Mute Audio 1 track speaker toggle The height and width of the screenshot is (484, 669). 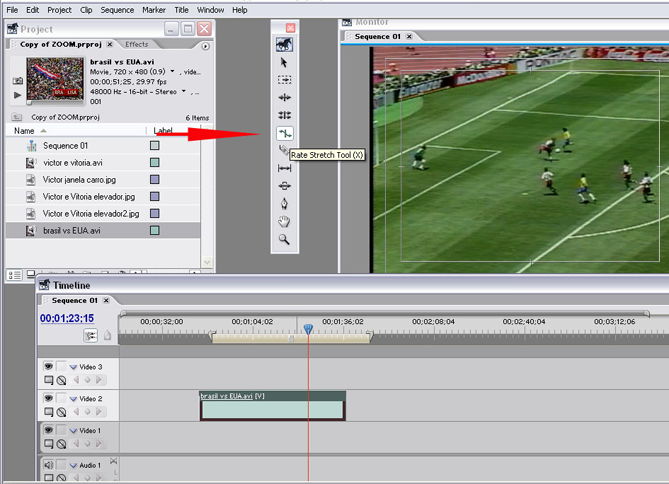[47, 465]
